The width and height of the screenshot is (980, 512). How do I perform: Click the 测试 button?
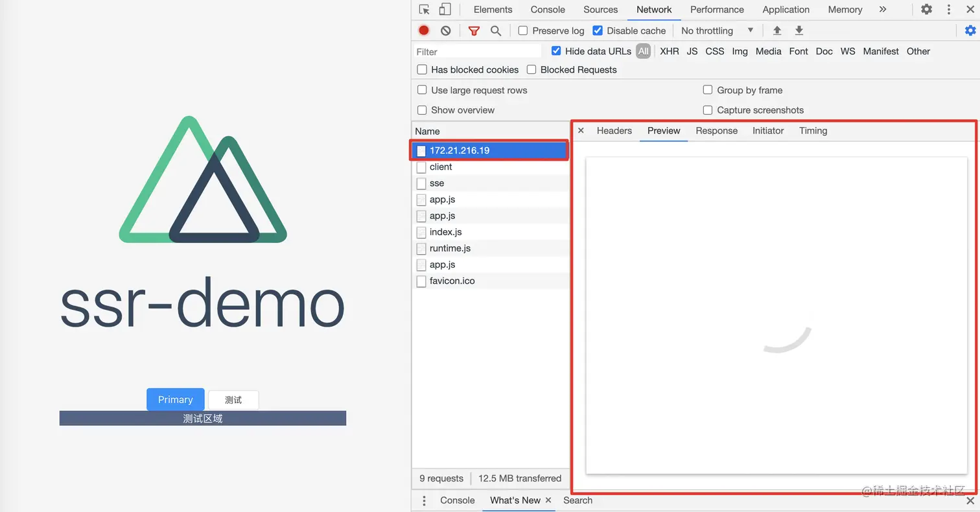tap(233, 400)
